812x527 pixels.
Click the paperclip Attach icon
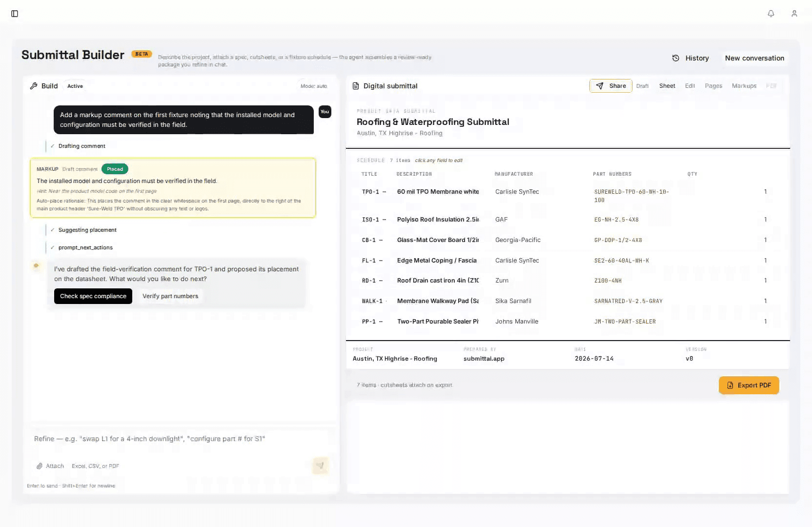tap(40, 466)
